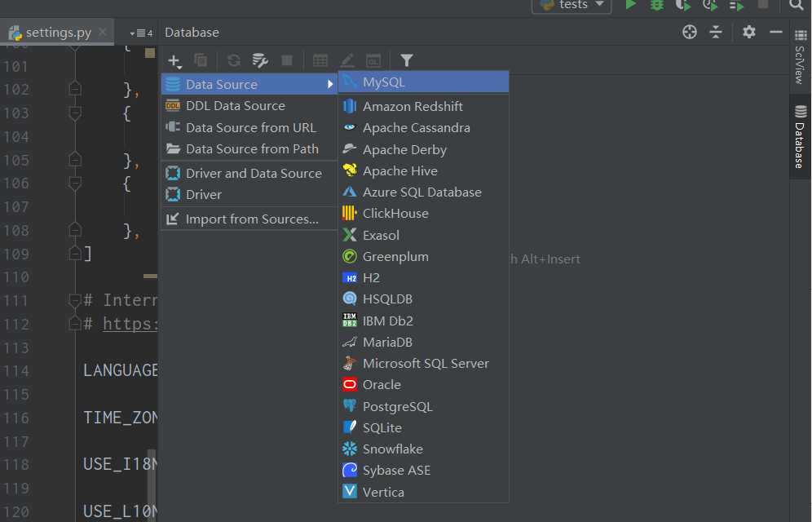The width and height of the screenshot is (812, 522).
Task: Click the concurrency run icon in top toolbar
Action: [736, 6]
